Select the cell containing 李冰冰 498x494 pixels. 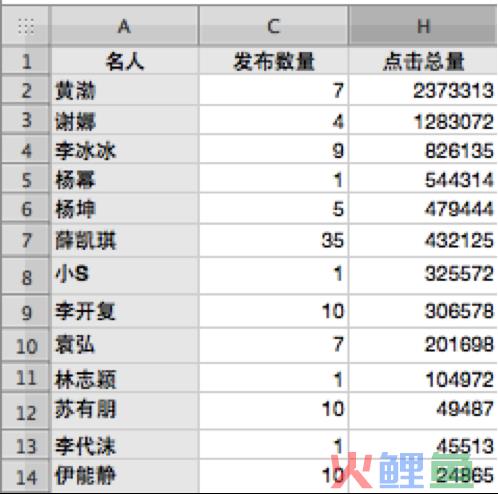[x=124, y=149]
